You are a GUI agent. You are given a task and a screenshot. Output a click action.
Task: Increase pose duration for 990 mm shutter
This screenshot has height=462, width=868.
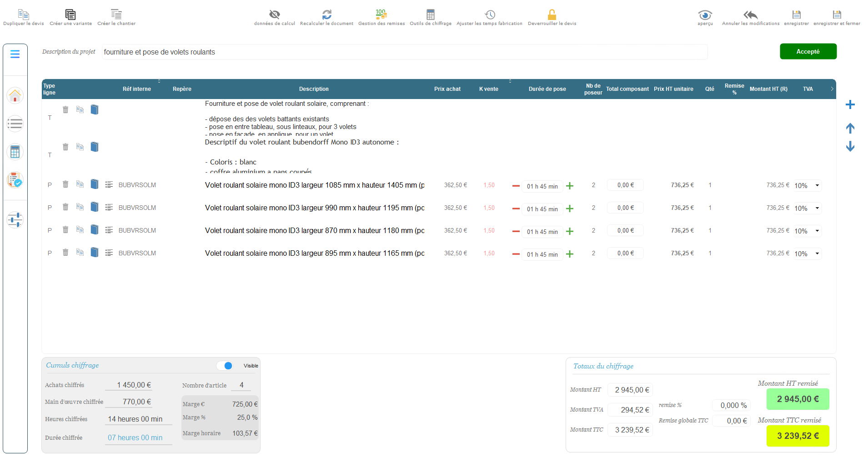pos(570,209)
